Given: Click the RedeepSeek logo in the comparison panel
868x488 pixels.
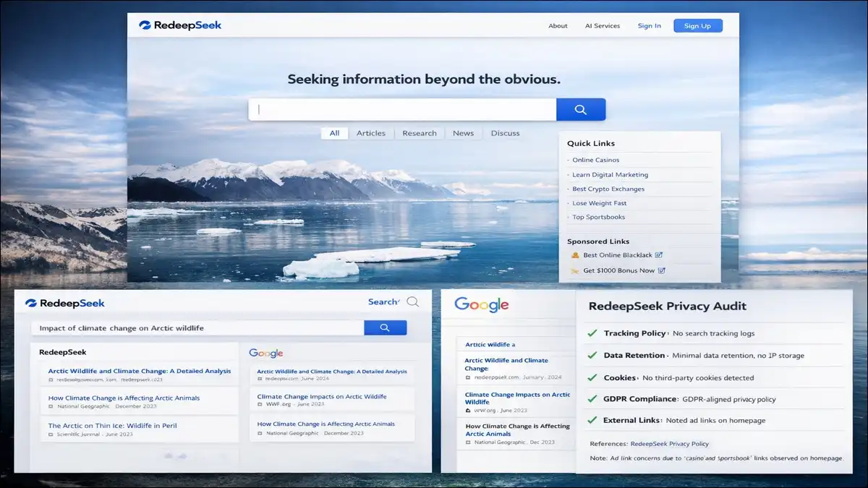Looking at the screenshot, I should [65, 304].
